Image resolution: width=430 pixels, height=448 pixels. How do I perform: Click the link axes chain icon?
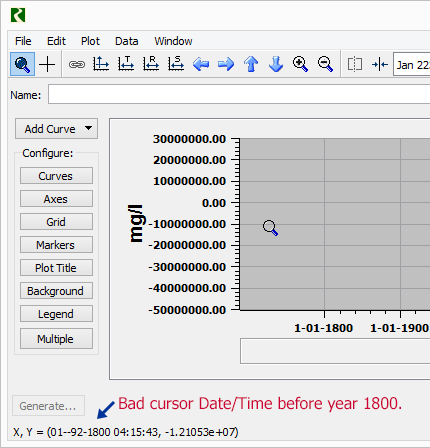[77, 64]
